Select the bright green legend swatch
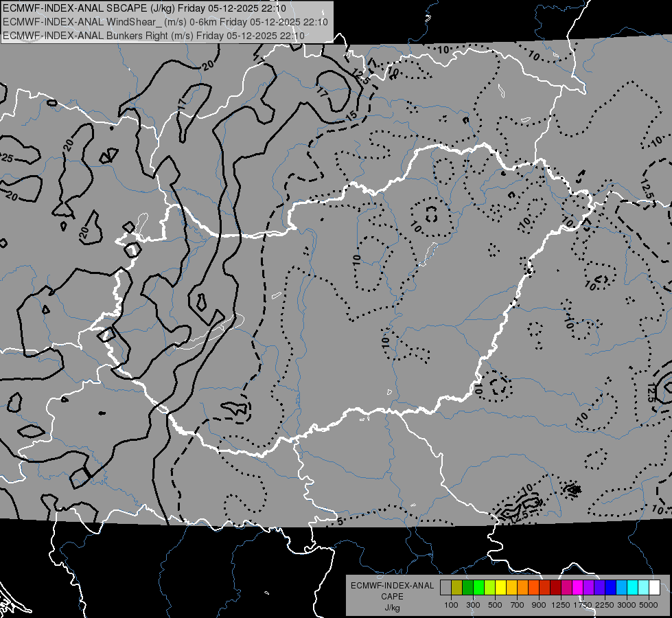 point(478,587)
